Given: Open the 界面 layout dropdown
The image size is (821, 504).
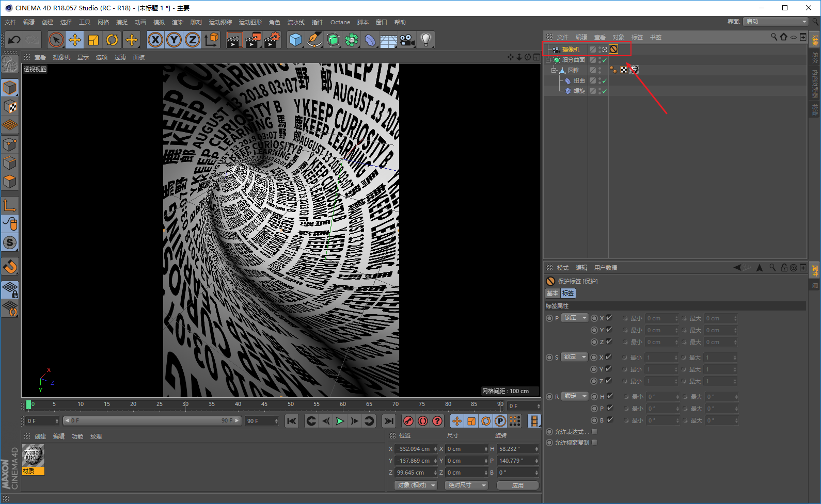Looking at the screenshot, I should tap(776, 22).
